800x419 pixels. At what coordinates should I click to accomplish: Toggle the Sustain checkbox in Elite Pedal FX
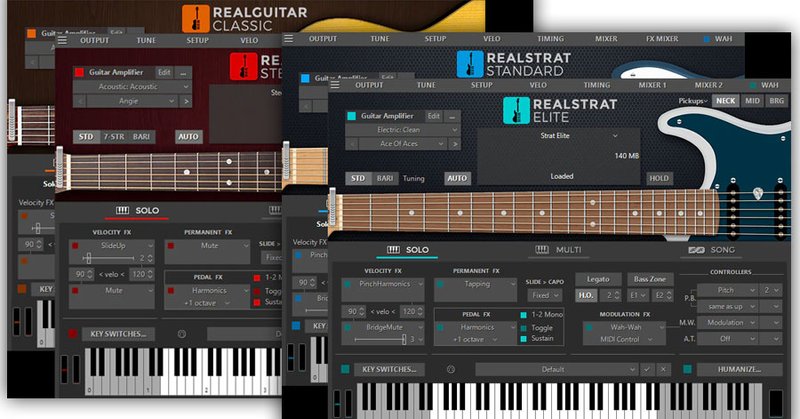point(523,339)
